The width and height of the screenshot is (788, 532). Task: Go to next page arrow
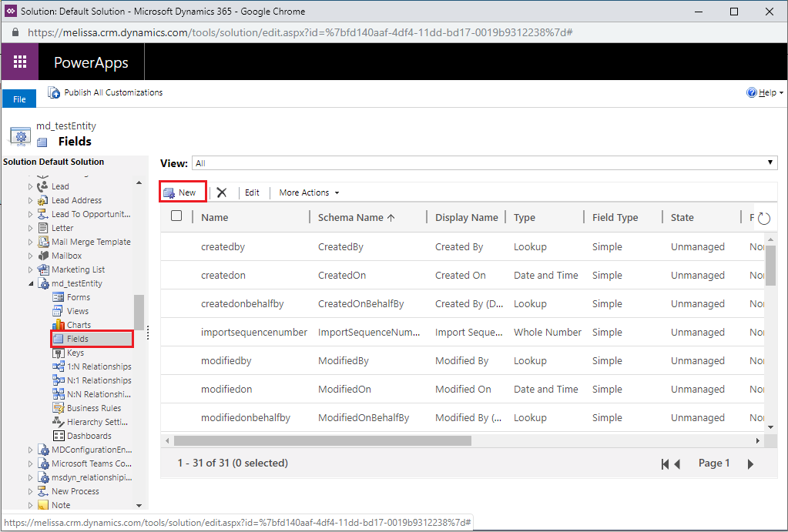coord(750,464)
